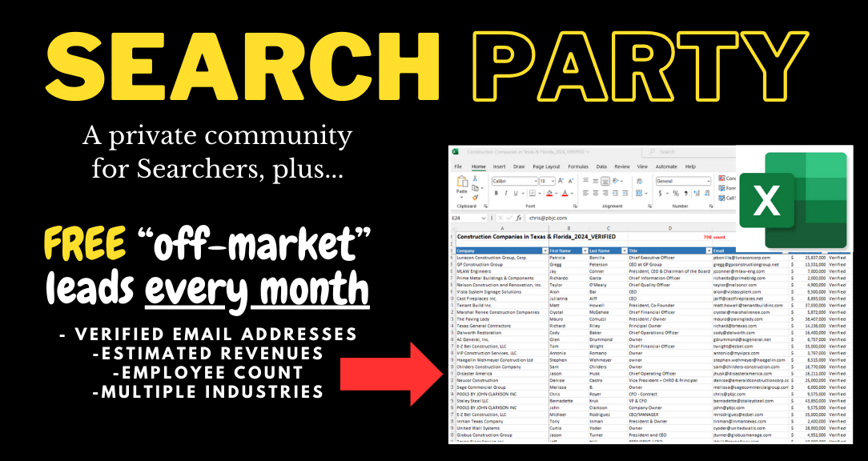Open the E24 Name Box dropdown
The width and height of the screenshot is (868, 461).
(x=484, y=218)
